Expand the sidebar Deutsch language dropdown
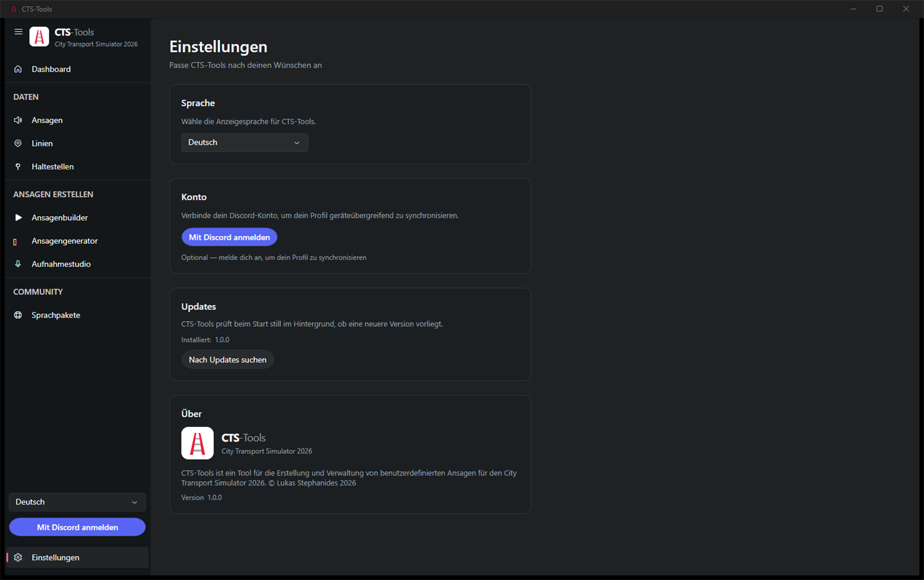The height and width of the screenshot is (580, 924). click(x=77, y=502)
